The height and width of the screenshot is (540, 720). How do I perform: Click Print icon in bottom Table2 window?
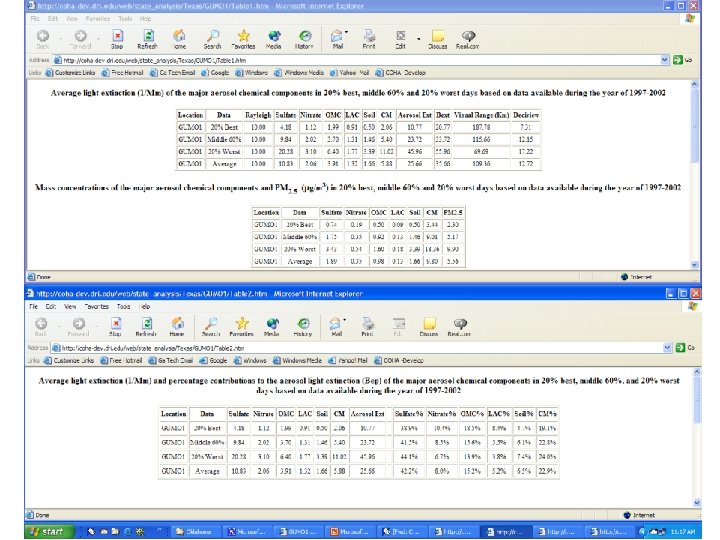point(367,327)
